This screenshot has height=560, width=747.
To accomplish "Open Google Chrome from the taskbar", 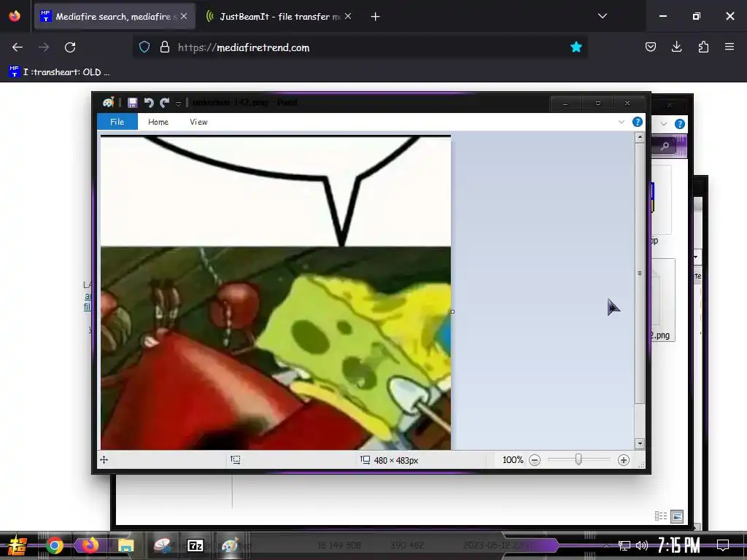I will [x=54, y=545].
